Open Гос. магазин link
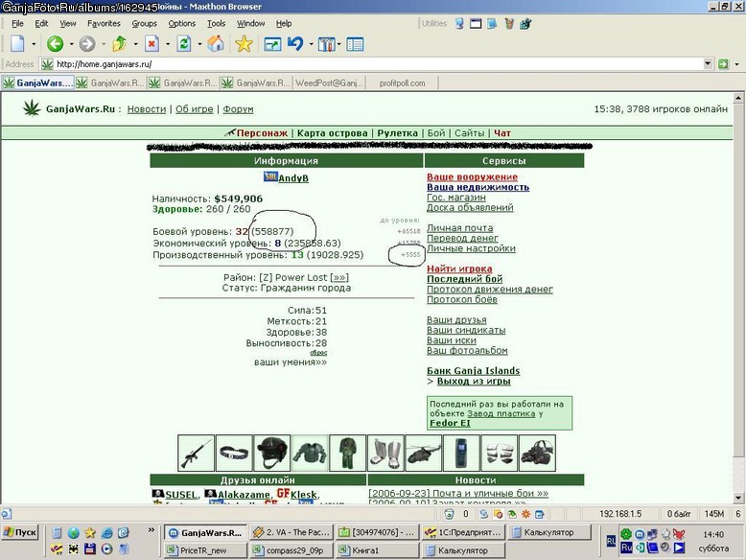 tap(456, 197)
